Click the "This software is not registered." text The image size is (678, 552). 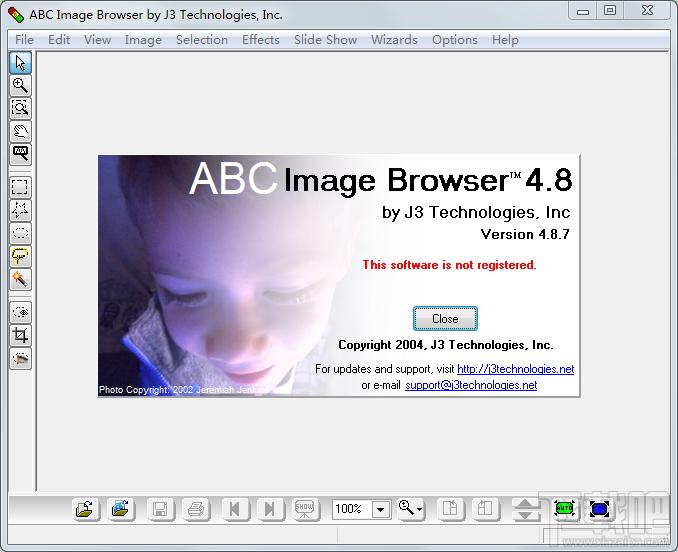click(449, 265)
